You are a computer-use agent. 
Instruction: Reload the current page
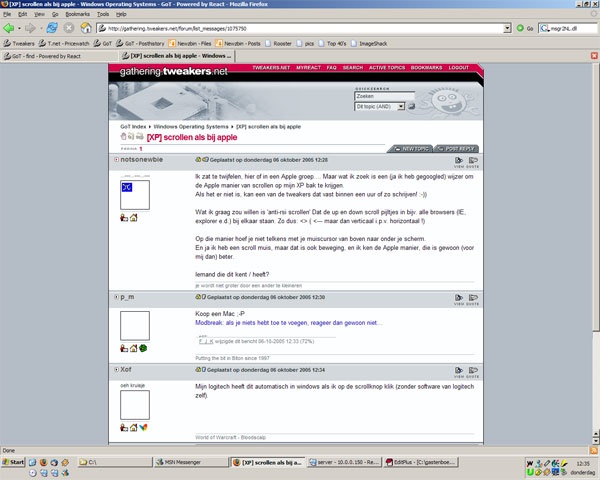tap(52, 28)
